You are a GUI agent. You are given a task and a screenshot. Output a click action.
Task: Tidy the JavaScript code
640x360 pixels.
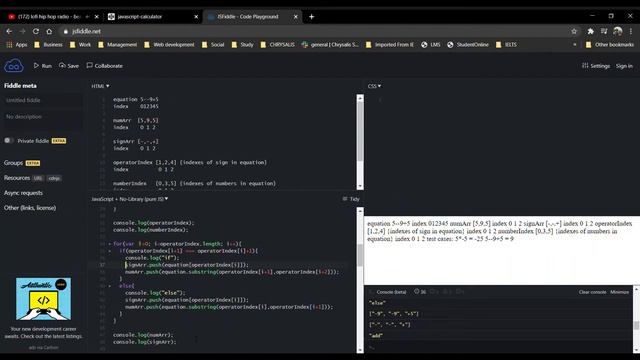click(x=351, y=199)
